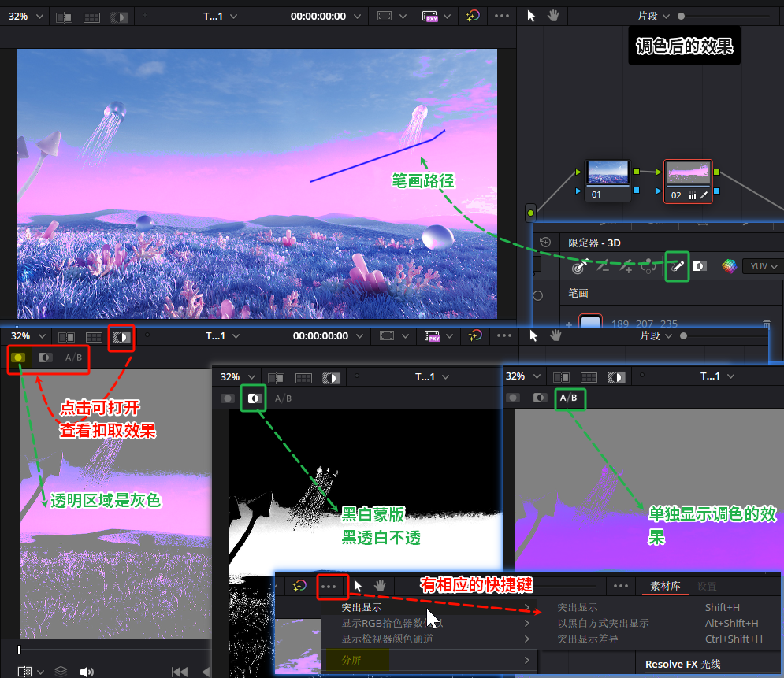Viewport: 784px width, 678px height.
Task: Open the 片段 dropdown above the node graph
Action: pos(653,16)
